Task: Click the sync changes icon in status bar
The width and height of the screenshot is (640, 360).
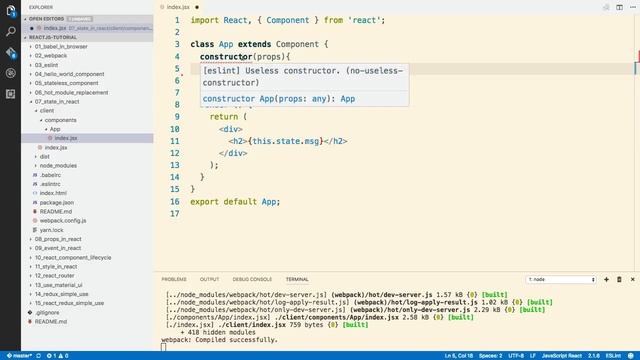Action: (x=38, y=356)
